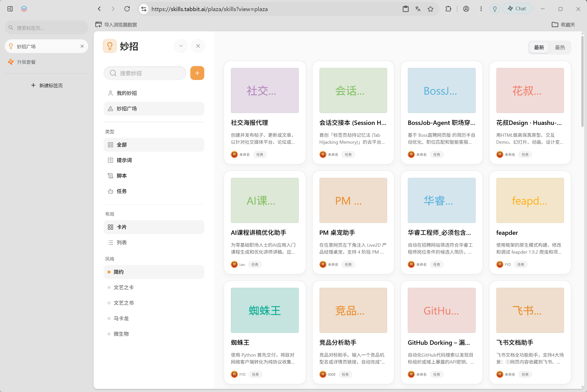
Task: Click the Tabbit layers logo icon
Action: (24, 9)
